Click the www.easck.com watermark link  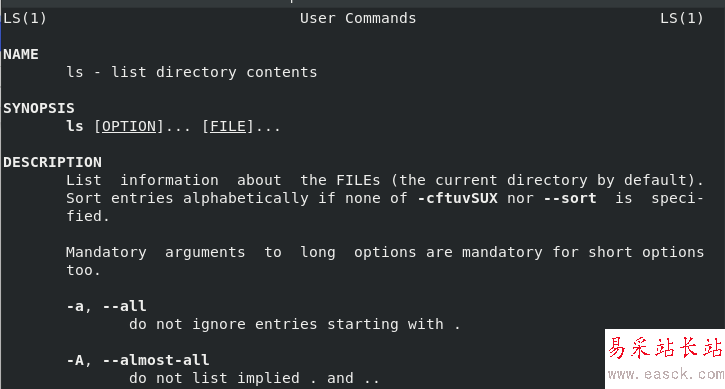click(666, 374)
